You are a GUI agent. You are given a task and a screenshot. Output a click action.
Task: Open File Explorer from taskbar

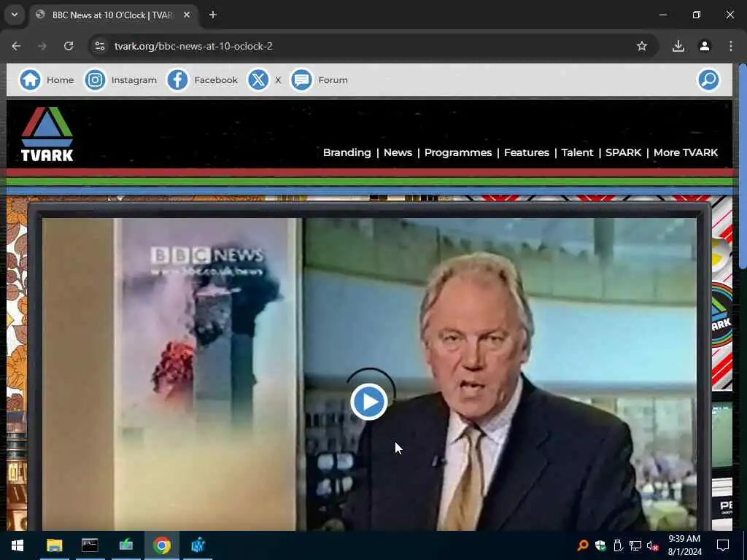[54, 545]
